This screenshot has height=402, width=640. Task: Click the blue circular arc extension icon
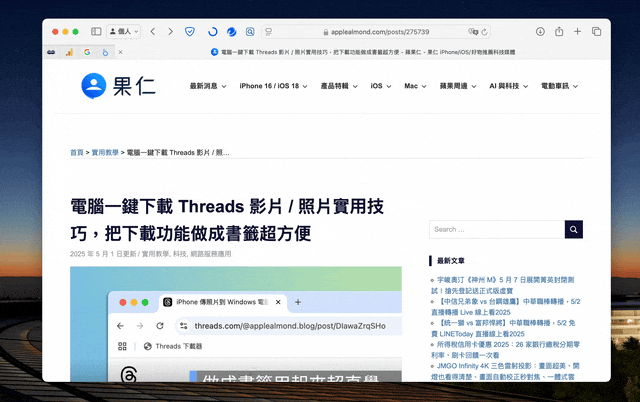213,31
